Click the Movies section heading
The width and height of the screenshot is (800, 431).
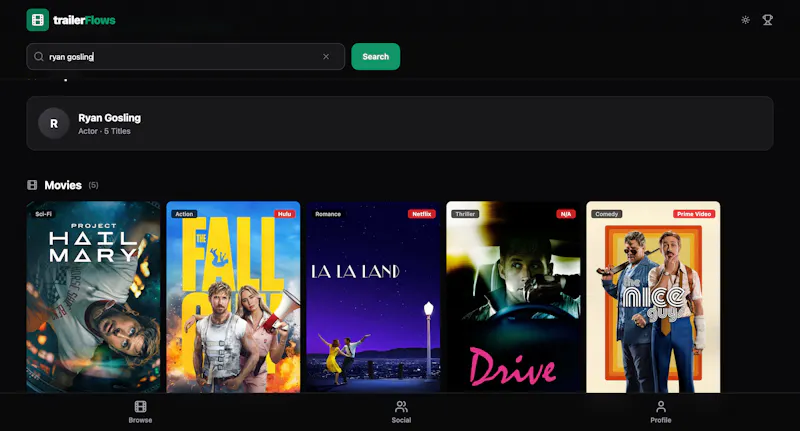click(x=63, y=185)
